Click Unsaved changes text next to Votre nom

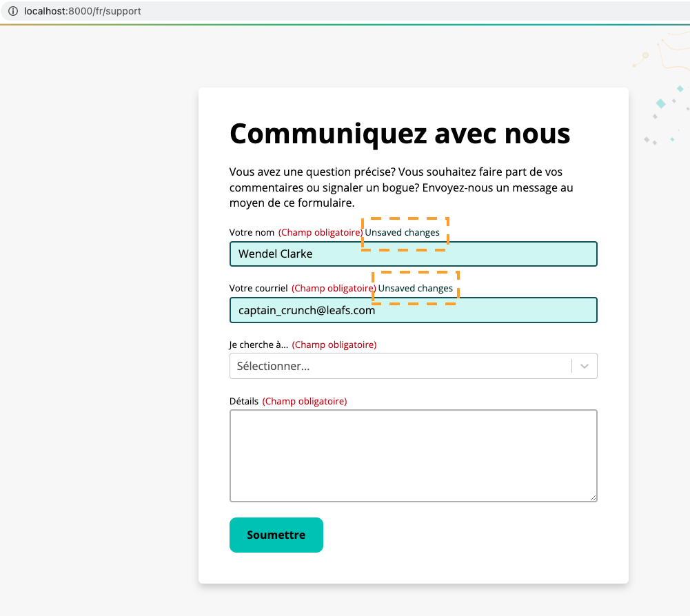402,232
